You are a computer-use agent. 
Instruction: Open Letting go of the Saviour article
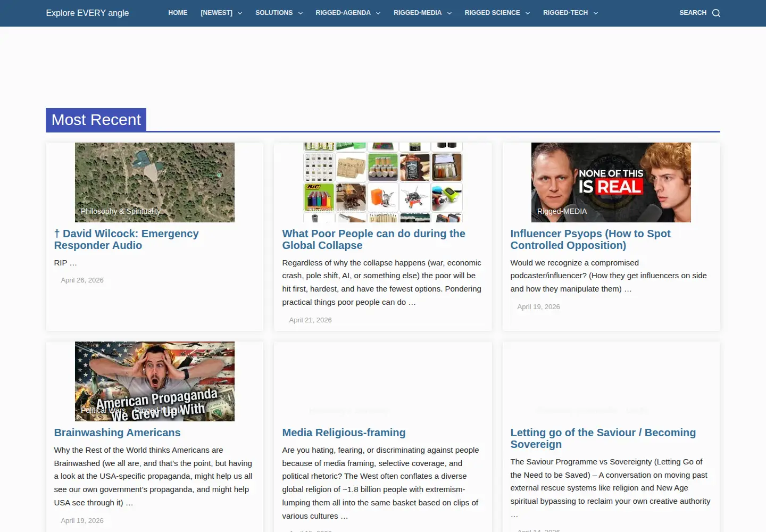603,438
